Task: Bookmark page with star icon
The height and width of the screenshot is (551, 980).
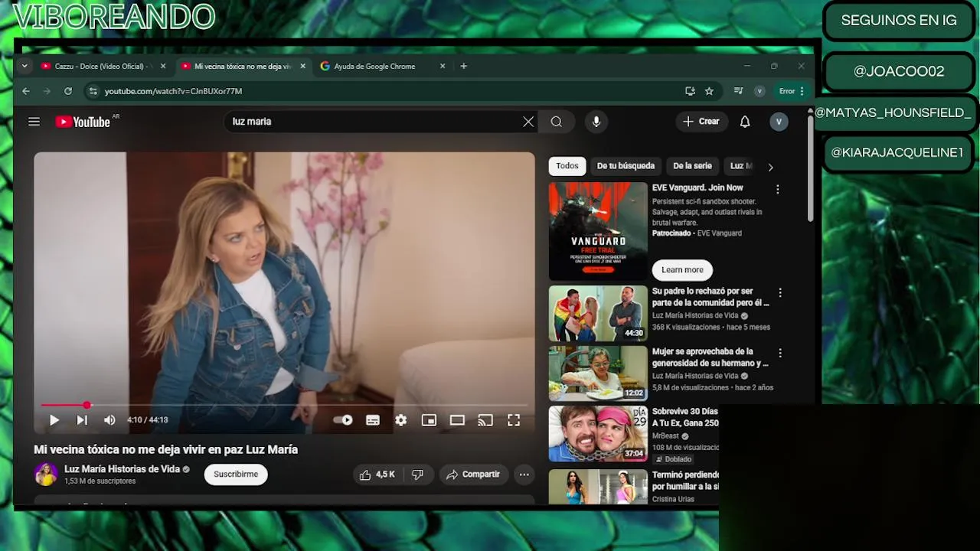Action: [709, 91]
